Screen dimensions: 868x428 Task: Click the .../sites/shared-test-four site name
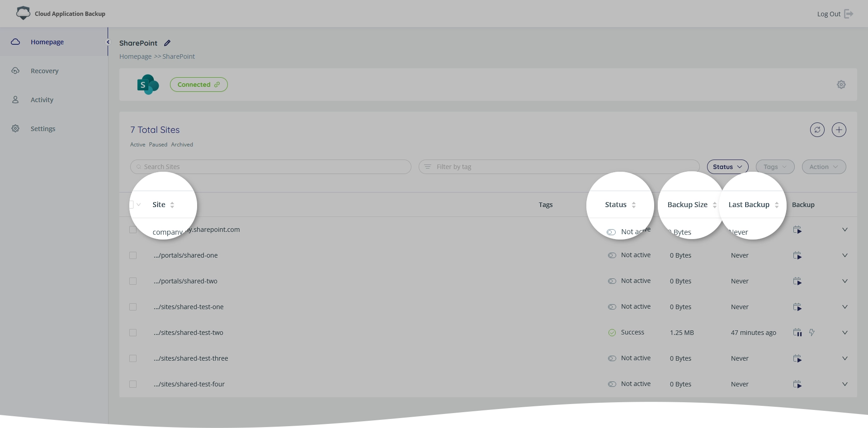[x=189, y=384]
